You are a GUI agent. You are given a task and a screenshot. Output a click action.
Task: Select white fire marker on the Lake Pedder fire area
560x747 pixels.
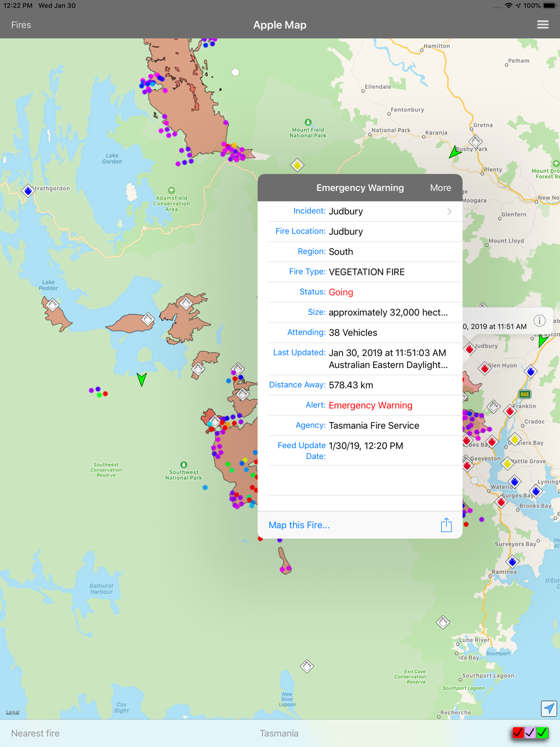point(53,305)
